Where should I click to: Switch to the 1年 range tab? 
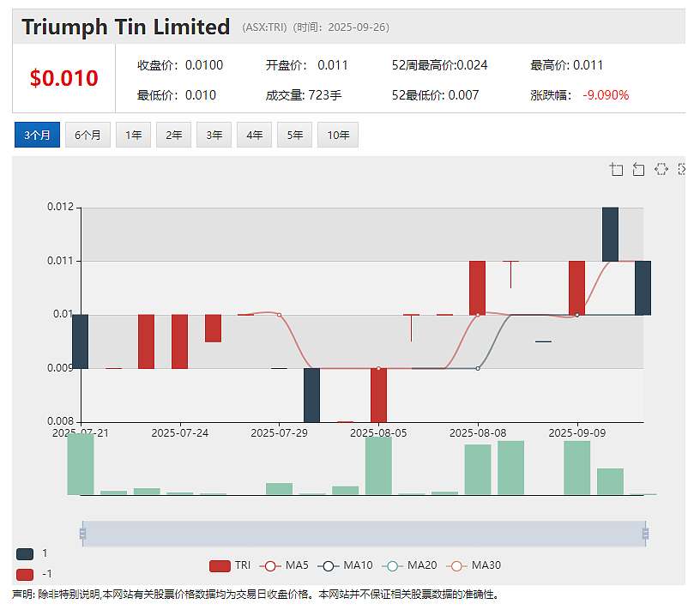pos(134,135)
